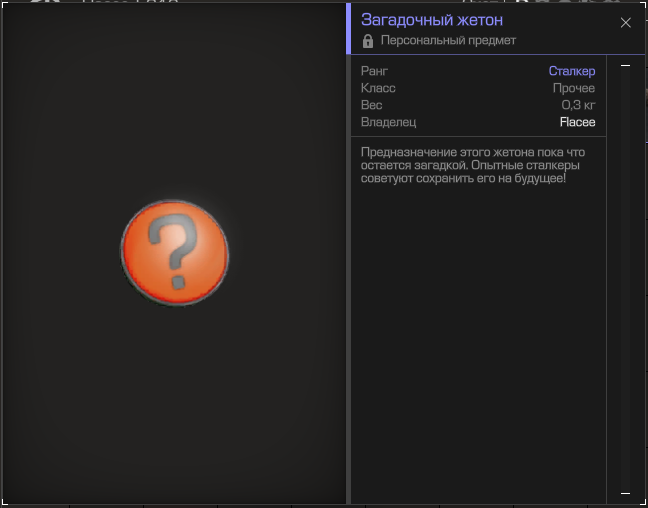The image size is (648, 508).
Task: Click the owner name Flacee
Action: point(577,122)
